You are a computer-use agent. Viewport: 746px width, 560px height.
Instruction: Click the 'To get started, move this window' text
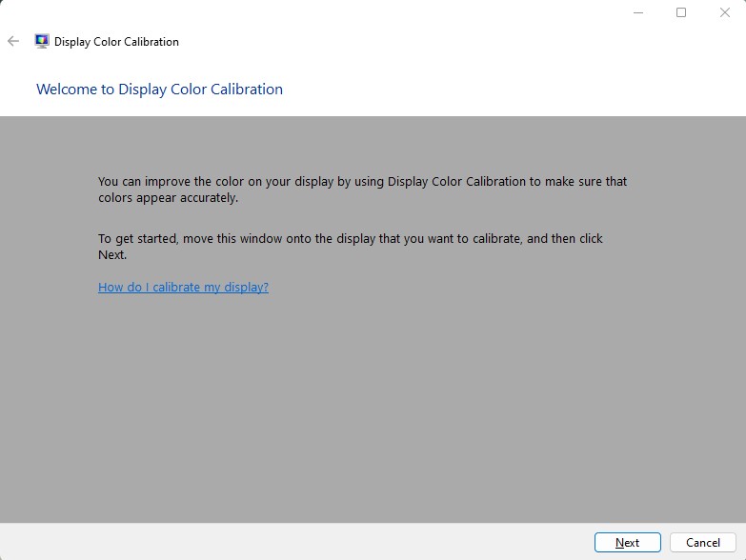(351, 247)
